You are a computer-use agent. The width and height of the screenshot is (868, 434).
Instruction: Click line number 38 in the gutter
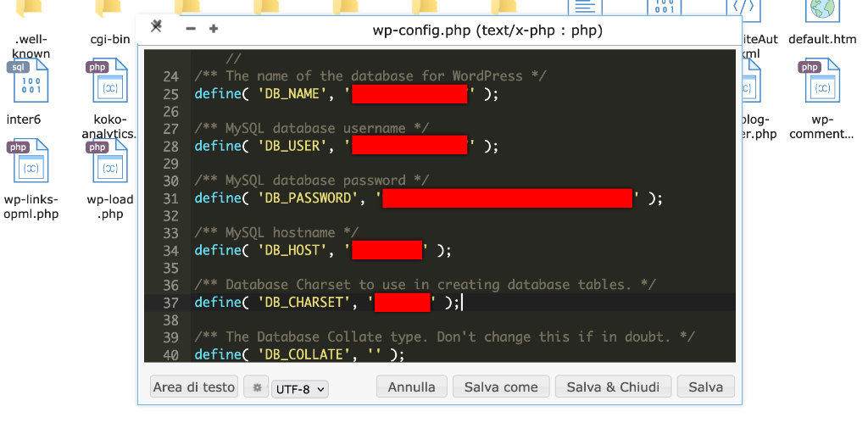click(171, 320)
